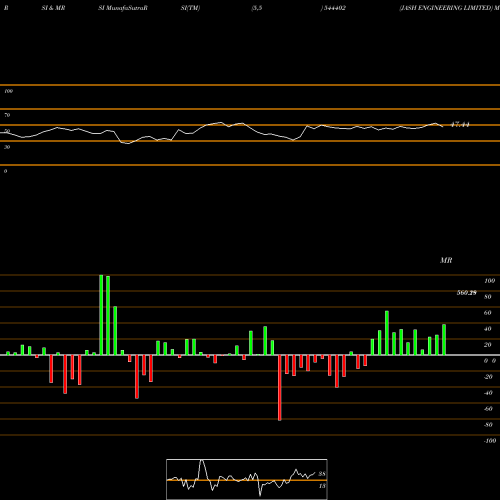Click the 'MR' panel title
Image resolution: width=500 pixels, height=500 pixels.
click(x=446, y=260)
